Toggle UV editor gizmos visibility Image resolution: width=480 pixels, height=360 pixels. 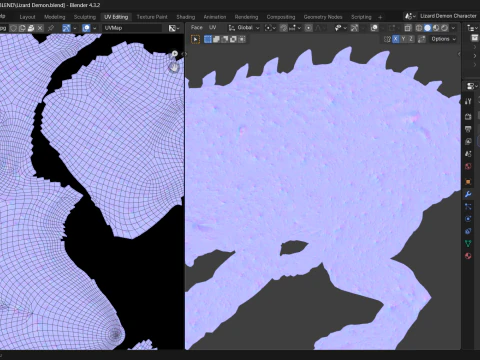pos(66,28)
